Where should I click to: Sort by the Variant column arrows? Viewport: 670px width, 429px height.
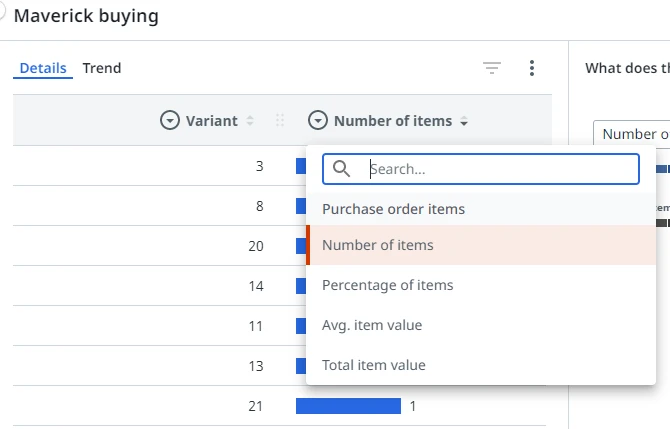pyautogui.click(x=250, y=121)
